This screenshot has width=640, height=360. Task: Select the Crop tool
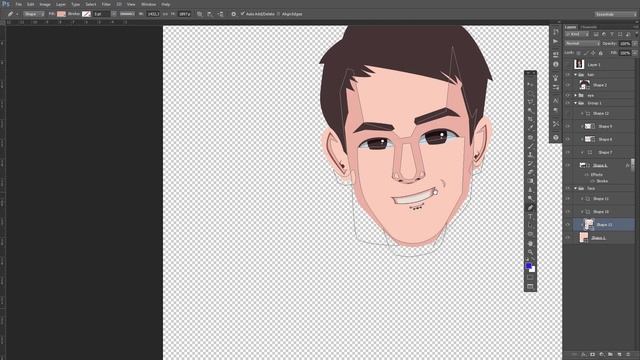click(530, 120)
